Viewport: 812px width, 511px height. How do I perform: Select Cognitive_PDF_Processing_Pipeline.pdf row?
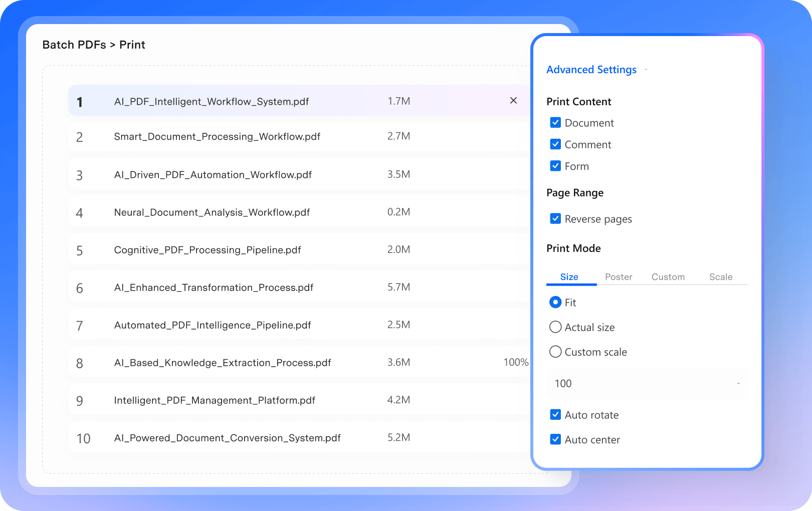click(x=299, y=249)
